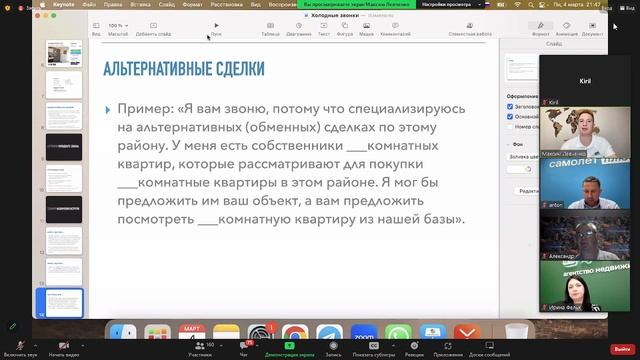
Task: Open the Файл menu
Action: pyautogui.click(x=89, y=4)
